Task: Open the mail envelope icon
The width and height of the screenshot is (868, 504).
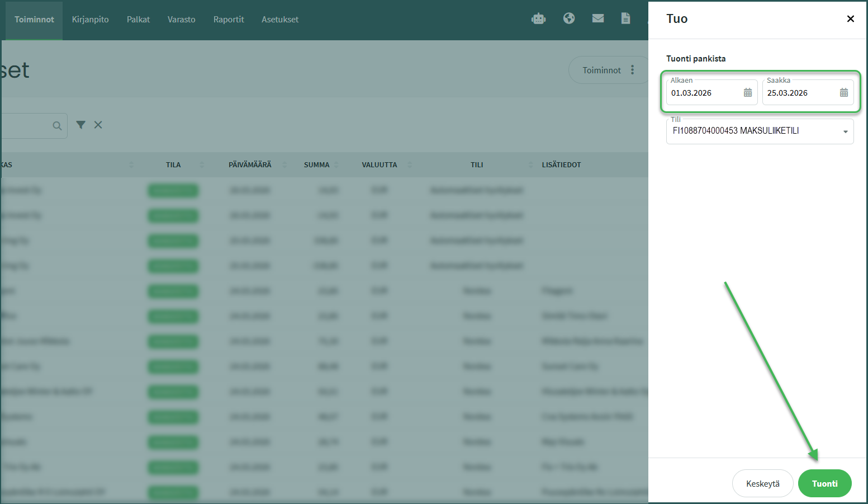Action: point(598,18)
